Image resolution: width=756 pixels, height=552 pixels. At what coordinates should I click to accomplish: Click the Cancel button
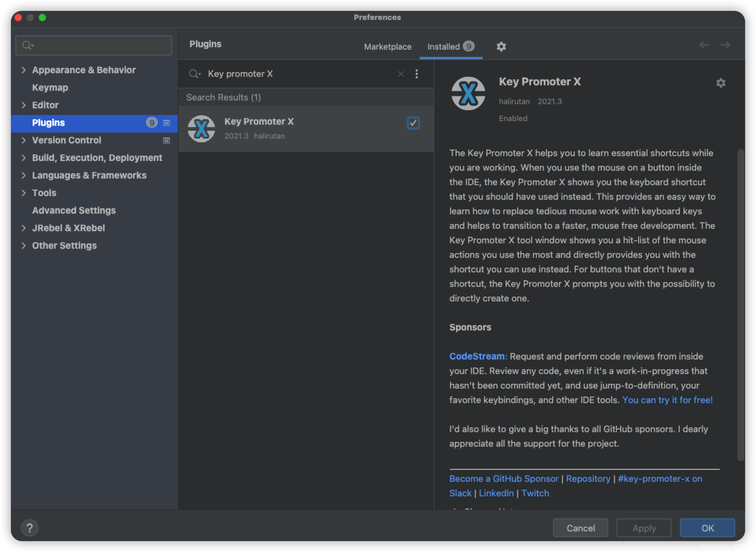point(580,528)
